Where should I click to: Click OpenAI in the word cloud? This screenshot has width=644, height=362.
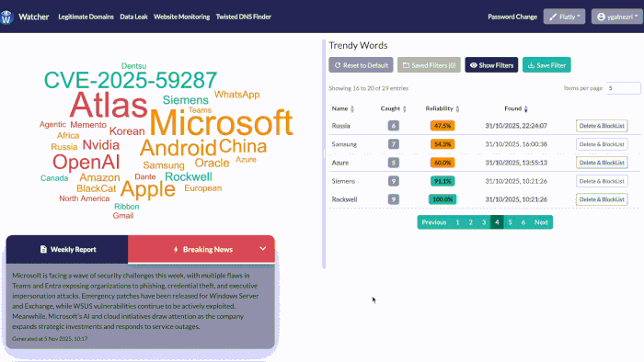click(86, 162)
